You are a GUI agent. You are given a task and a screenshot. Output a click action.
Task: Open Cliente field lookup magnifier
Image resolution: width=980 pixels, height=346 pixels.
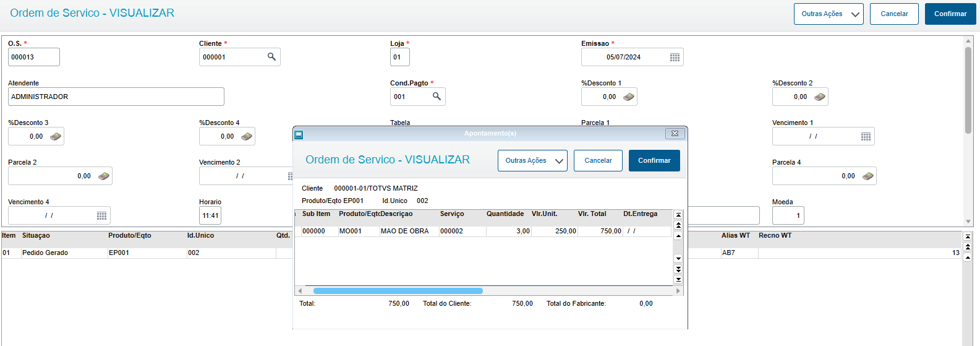(271, 56)
